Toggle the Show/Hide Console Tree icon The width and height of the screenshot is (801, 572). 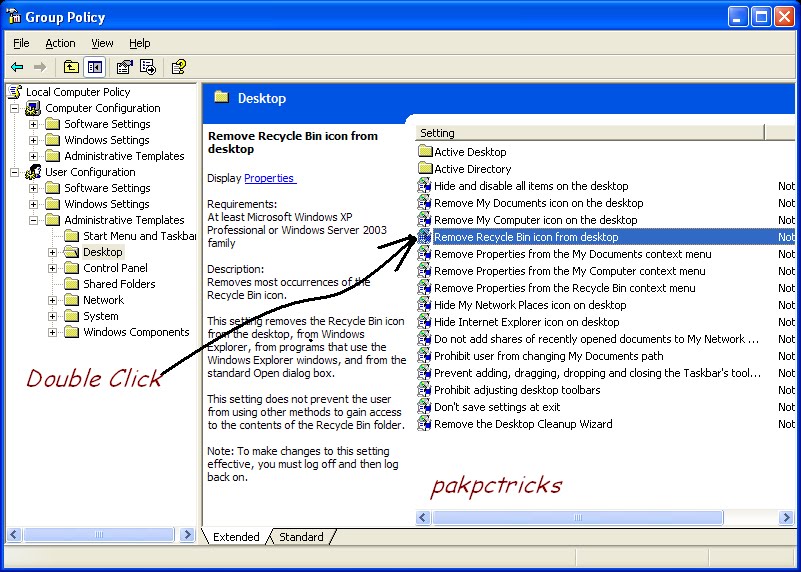click(95, 67)
